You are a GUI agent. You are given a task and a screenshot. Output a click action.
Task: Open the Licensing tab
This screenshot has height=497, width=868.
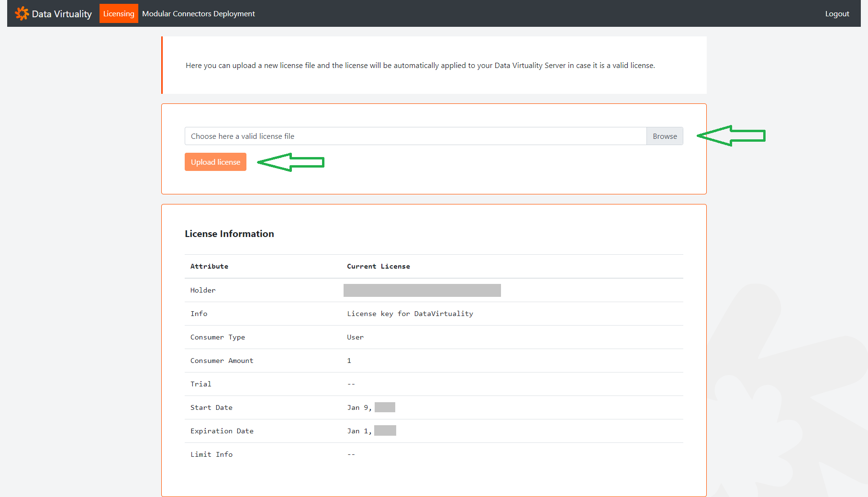tap(119, 13)
